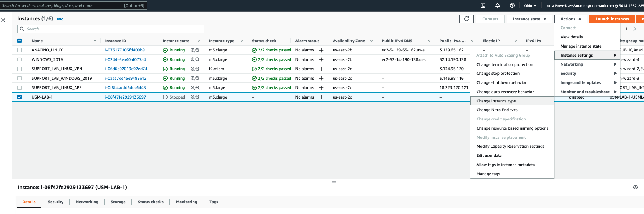644x214 pixels.
Task: Close the left navigation panel with the X
Action: click(3, 20)
